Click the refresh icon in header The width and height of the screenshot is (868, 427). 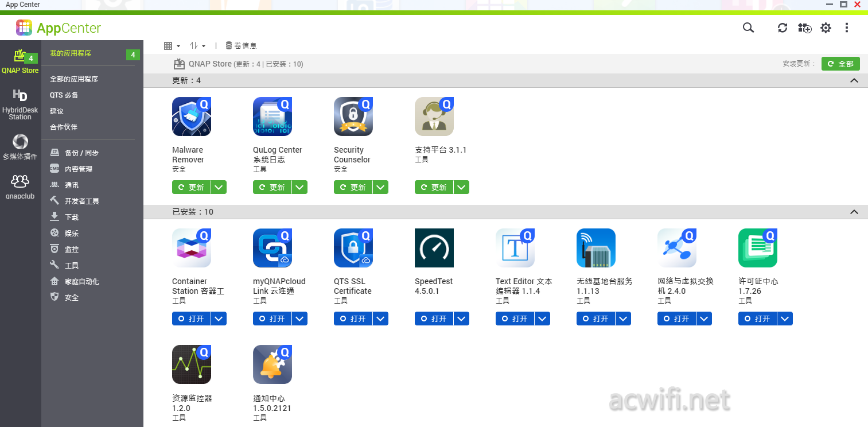click(x=783, y=28)
